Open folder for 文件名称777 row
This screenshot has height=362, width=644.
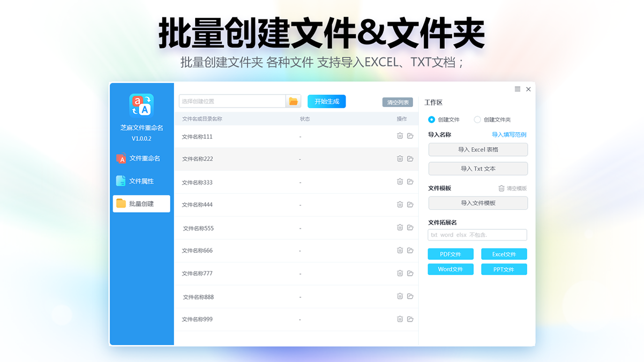[410, 273]
